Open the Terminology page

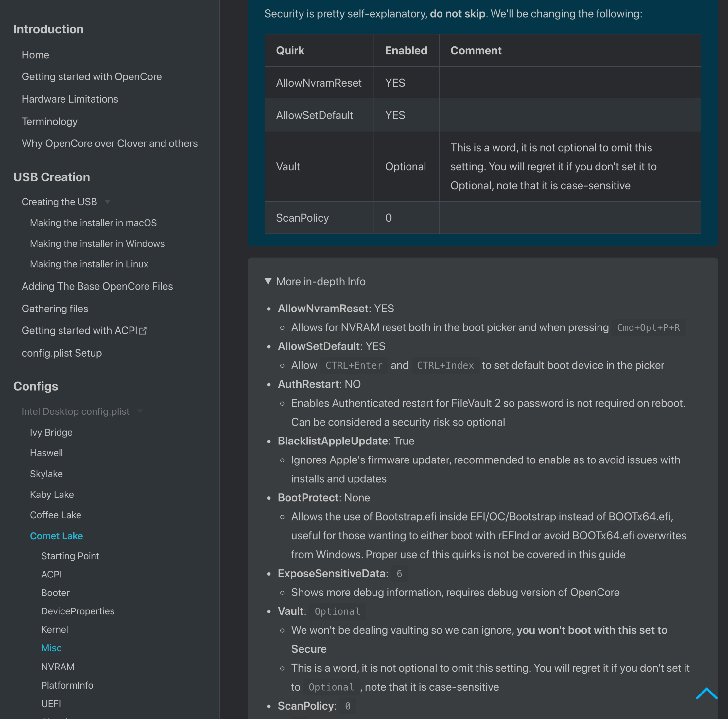click(x=49, y=121)
